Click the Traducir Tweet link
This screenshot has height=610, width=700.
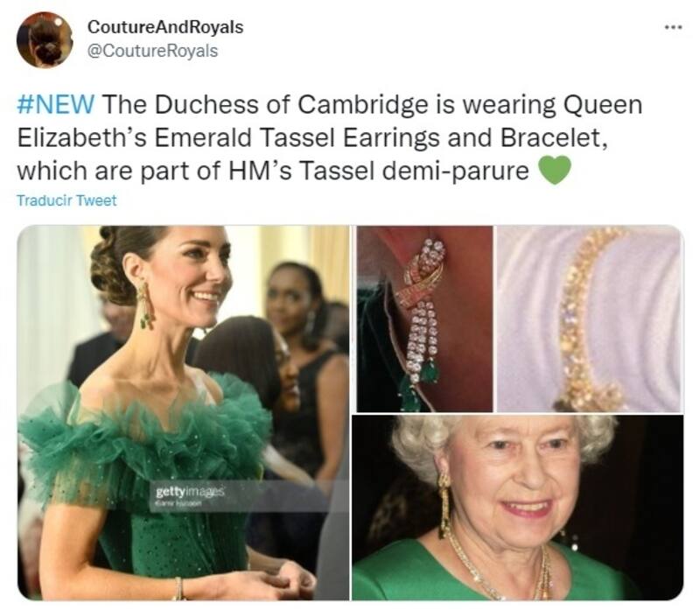pyautogui.click(x=66, y=200)
